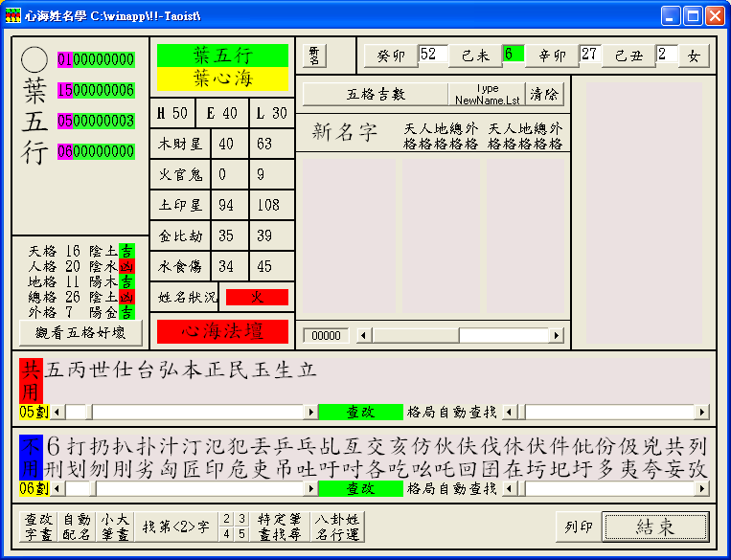
Task: Click the H 50 cell
Action: (173, 113)
